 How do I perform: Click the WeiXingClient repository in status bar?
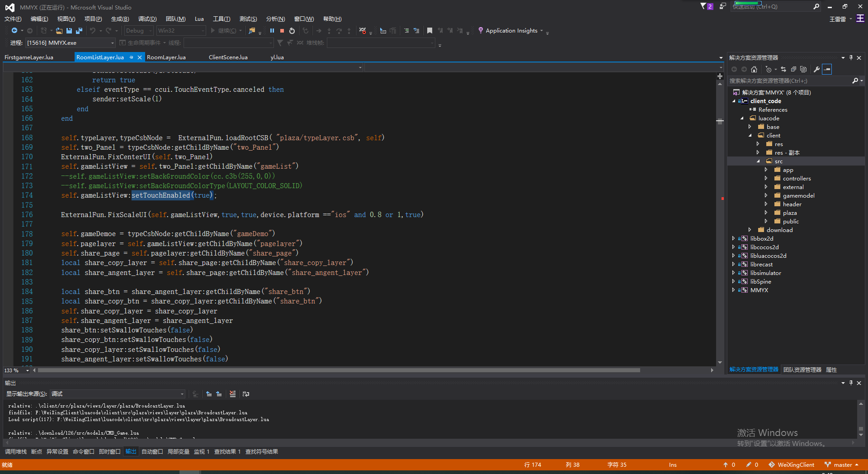(792, 465)
